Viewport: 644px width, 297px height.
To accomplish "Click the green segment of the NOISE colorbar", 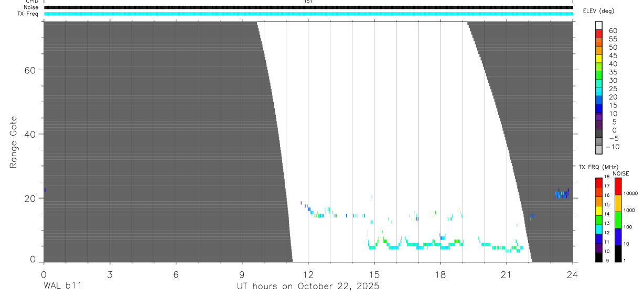I will [x=618, y=219].
